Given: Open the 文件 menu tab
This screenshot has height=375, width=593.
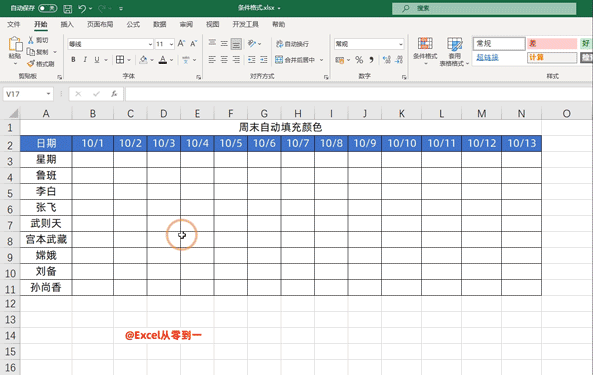Looking at the screenshot, I should [x=14, y=24].
